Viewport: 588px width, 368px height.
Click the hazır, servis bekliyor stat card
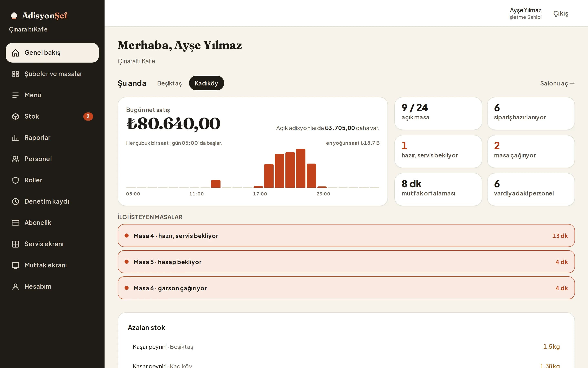tap(438, 151)
